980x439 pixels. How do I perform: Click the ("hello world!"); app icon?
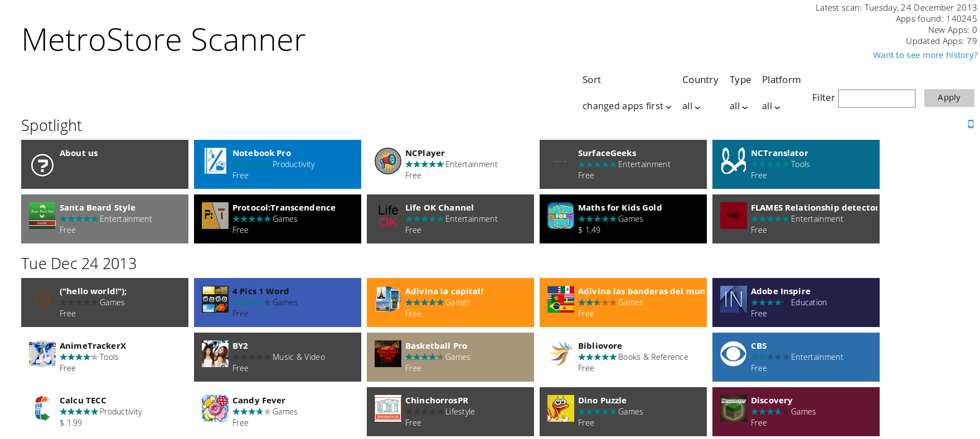(x=42, y=299)
